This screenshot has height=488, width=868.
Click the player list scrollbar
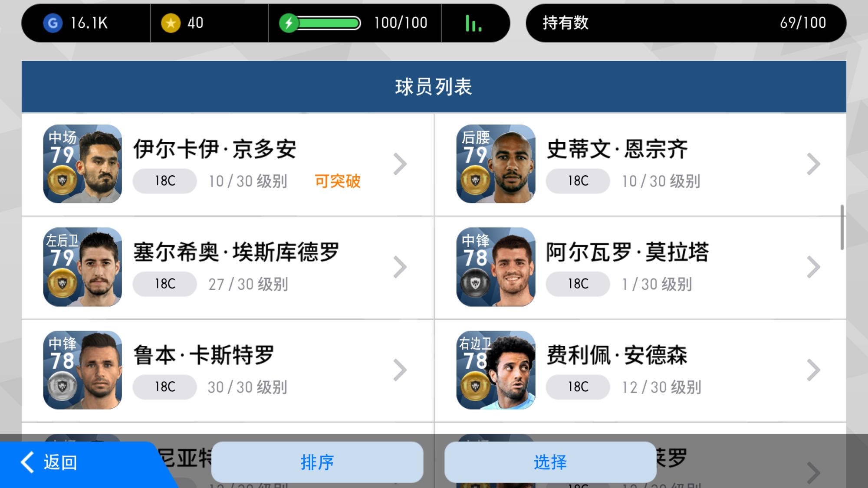tap(842, 227)
